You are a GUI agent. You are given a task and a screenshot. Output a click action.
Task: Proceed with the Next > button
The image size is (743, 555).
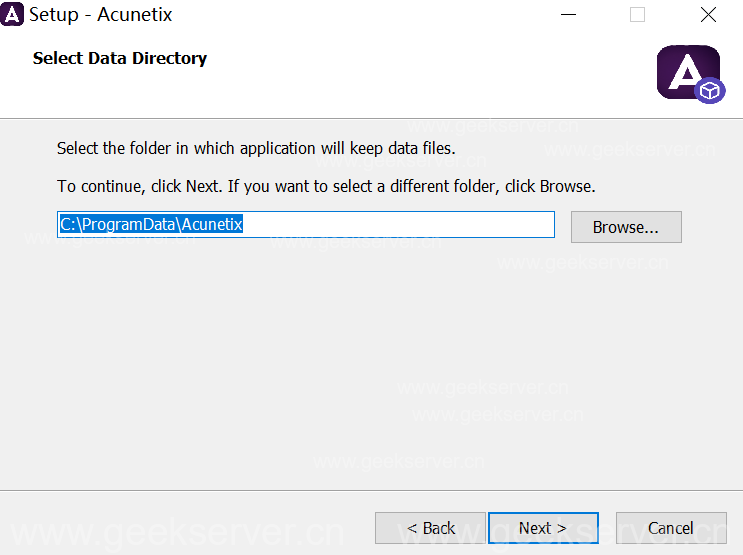coord(542,528)
